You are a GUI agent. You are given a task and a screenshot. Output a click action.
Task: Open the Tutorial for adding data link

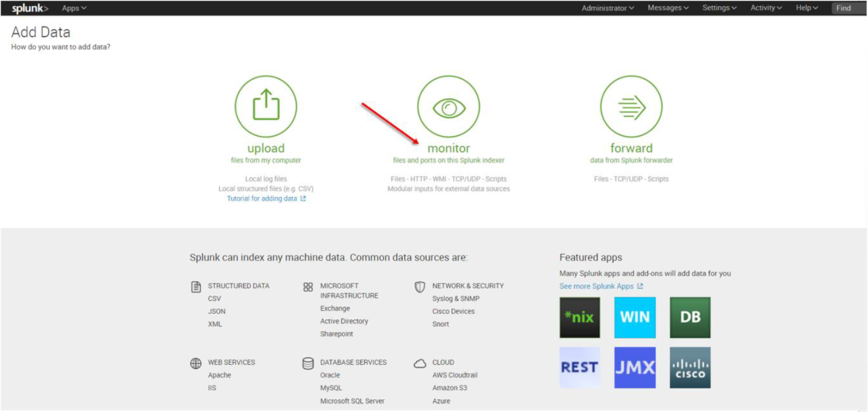coord(263,198)
